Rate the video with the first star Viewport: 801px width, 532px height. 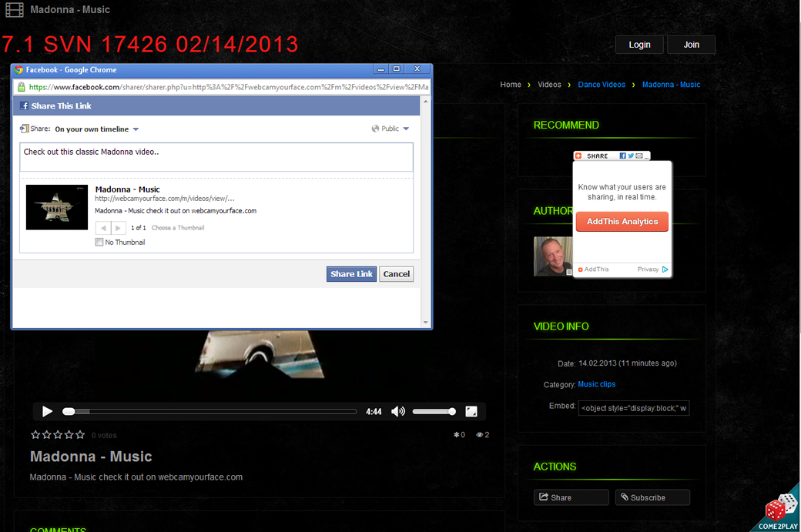point(35,435)
